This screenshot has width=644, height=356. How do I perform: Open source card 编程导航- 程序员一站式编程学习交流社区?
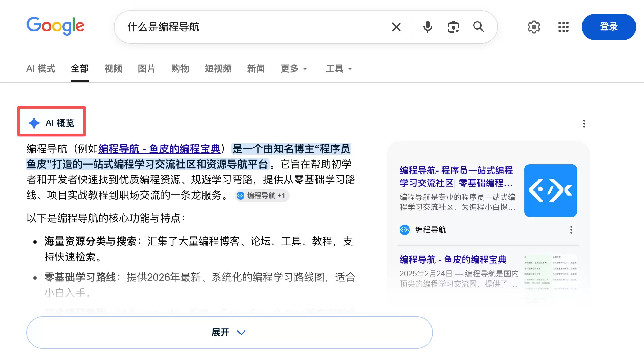pyautogui.click(x=456, y=177)
